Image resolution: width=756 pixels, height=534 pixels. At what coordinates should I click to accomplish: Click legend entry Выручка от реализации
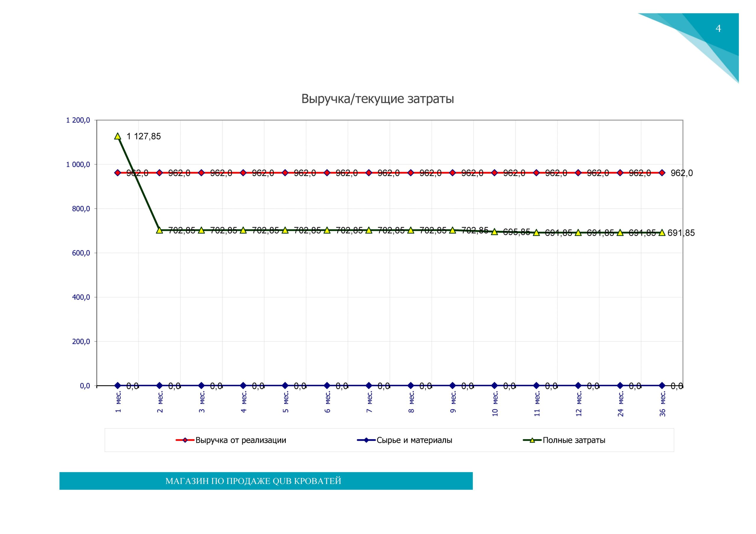[x=240, y=440]
